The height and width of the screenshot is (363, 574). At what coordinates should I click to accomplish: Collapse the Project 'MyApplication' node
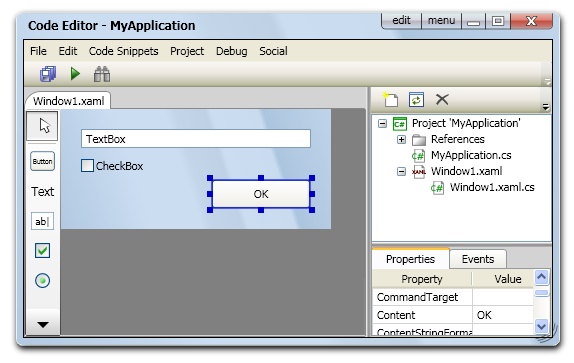point(382,124)
